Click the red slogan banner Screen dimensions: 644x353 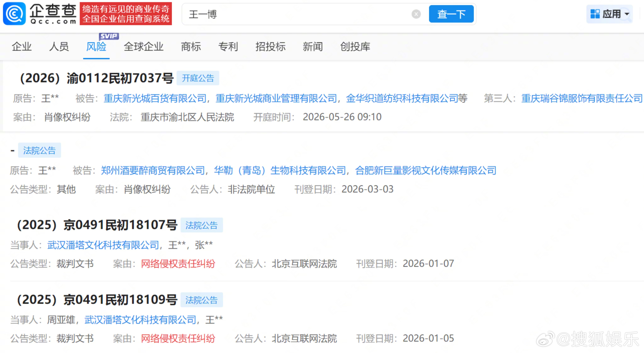tap(126, 14)
